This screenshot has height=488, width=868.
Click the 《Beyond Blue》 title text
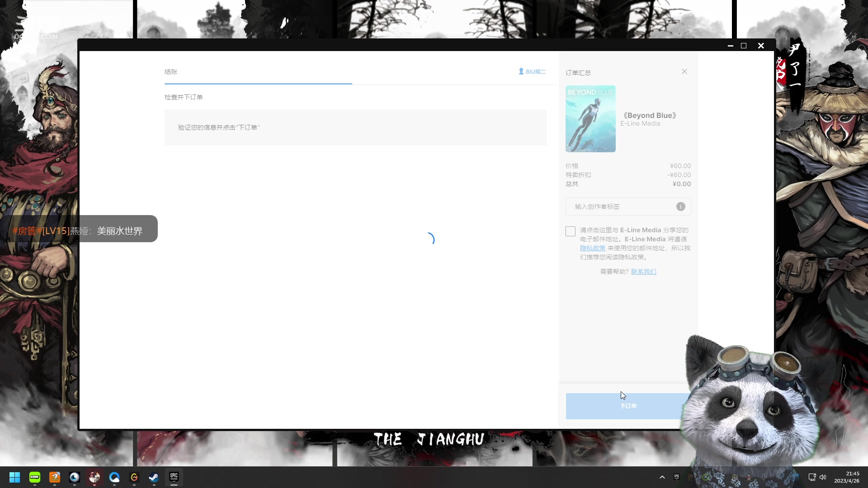(x=650, y=116)
